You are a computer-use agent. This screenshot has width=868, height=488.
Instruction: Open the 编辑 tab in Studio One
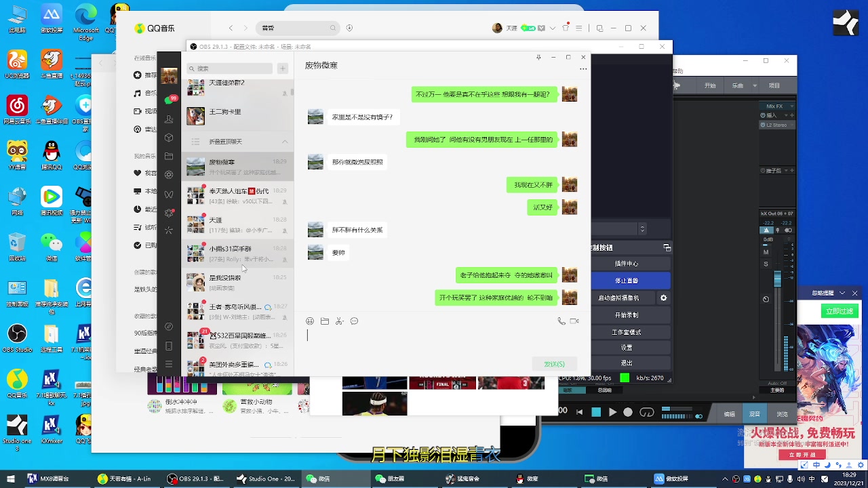[730, 414]
